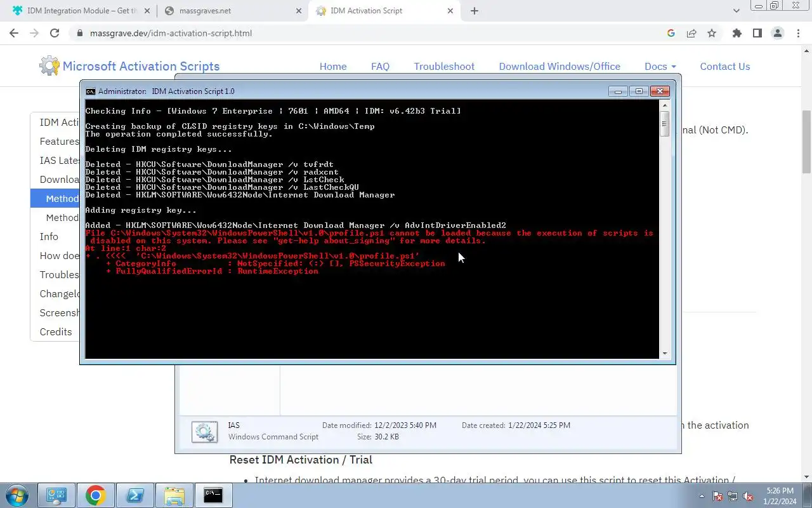
Task: Open the Contact Us link
Action: 724,66
